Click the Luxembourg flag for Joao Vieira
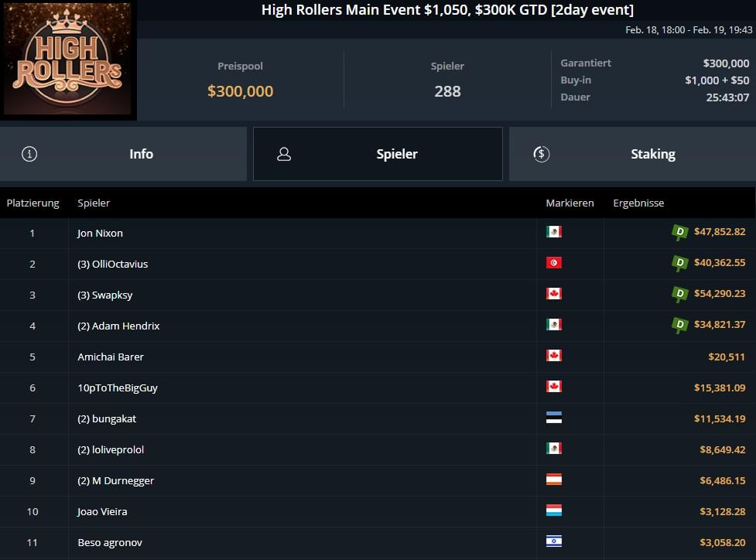756x560 pixels. pos(553,510)
